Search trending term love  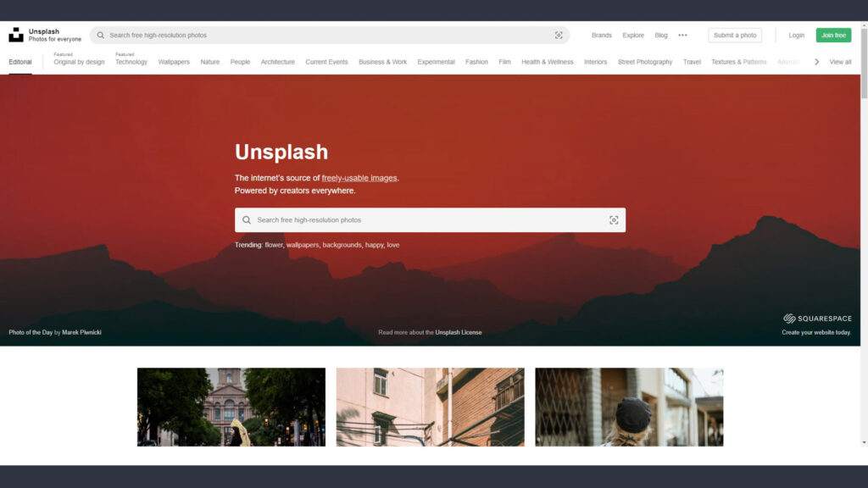click(393, 245)
